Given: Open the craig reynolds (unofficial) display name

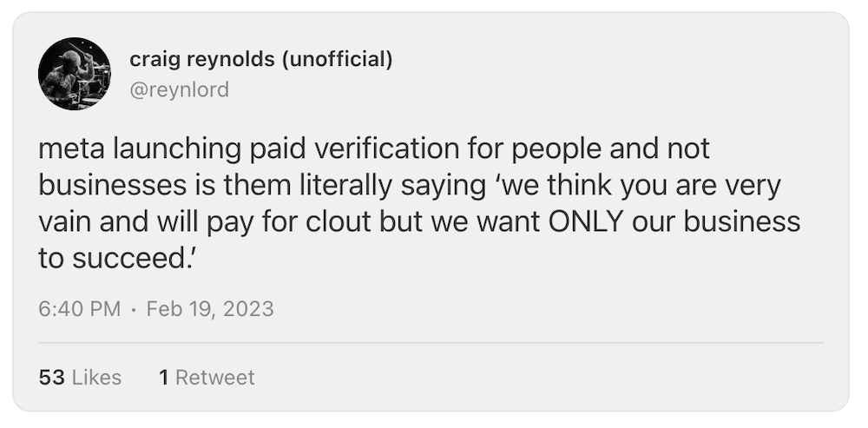Looking at the screenshot, I should coord(260,59).
